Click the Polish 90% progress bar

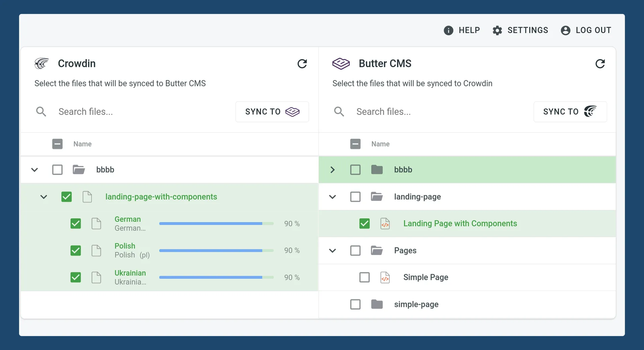(x=216, y=251)
